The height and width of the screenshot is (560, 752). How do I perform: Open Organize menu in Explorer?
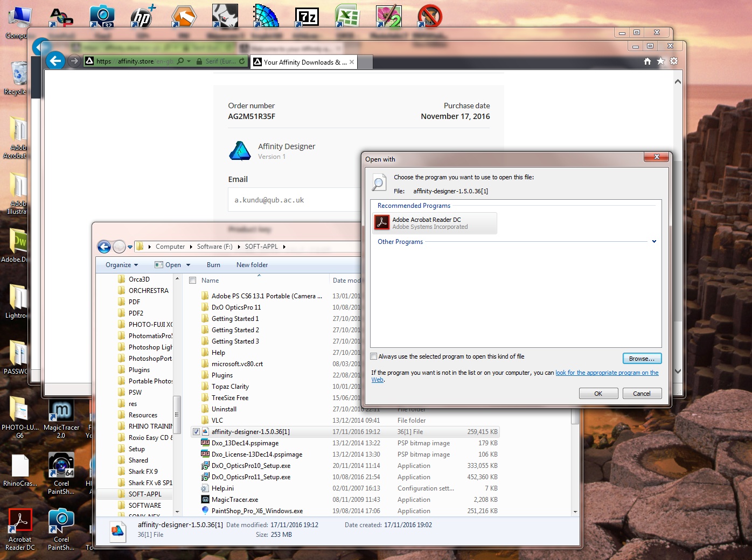click(x=122, y=265)
